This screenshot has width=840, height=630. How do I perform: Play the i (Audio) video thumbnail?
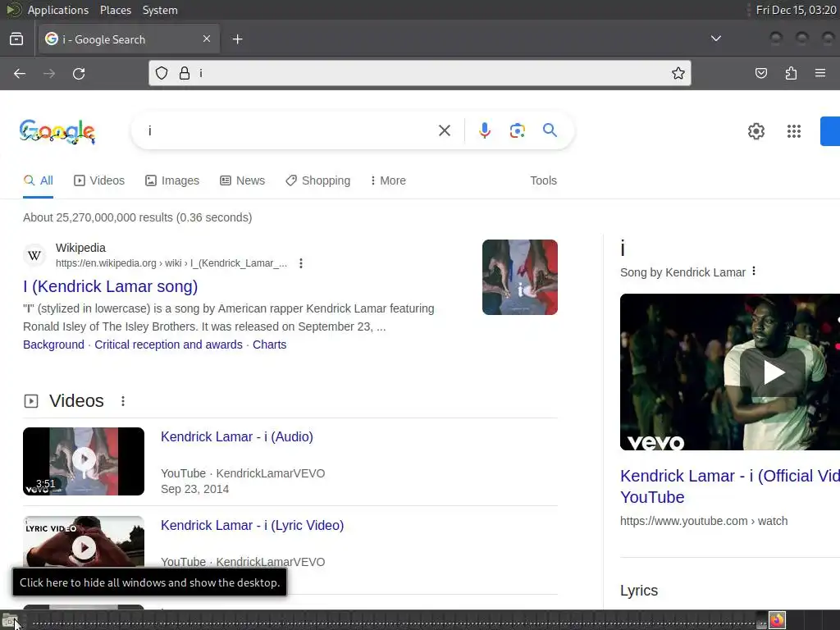[84, 461]
